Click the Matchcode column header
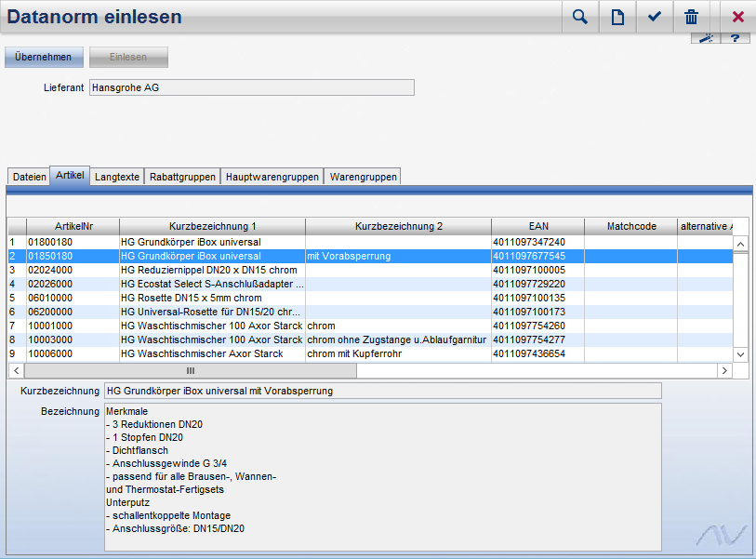 pos(631,226)
